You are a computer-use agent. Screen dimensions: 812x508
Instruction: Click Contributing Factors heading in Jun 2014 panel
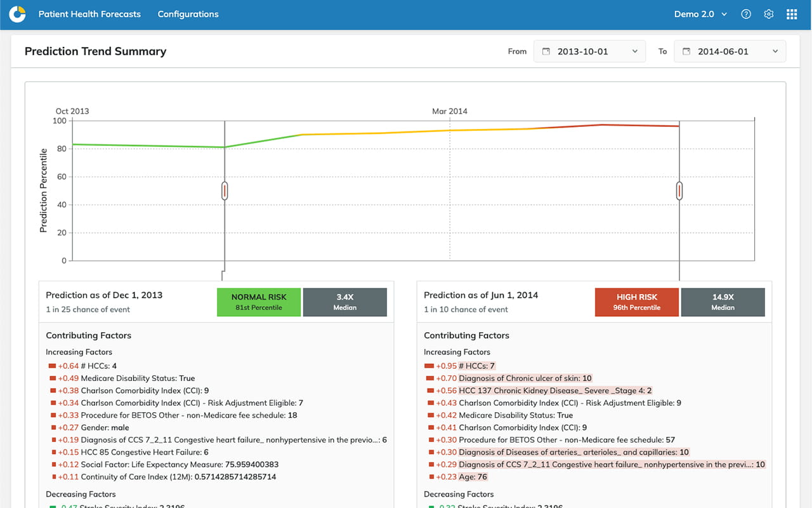click(x=466, y=335)
